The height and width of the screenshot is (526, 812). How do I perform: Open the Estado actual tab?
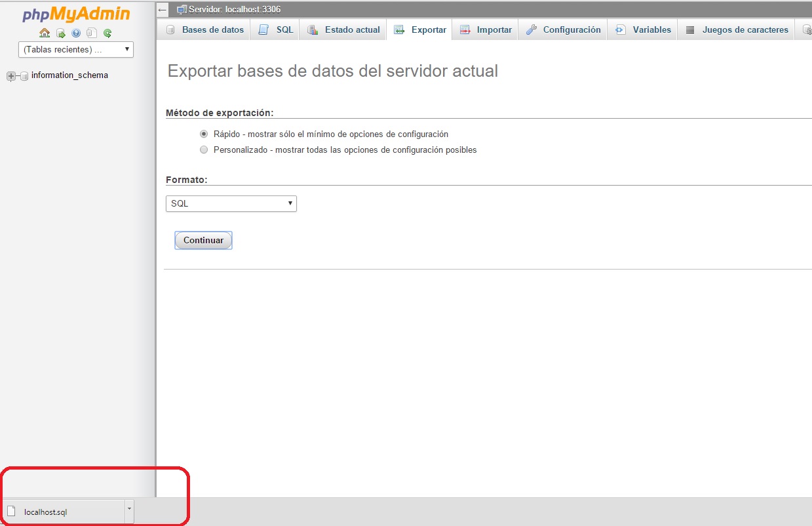pos(343,30)
